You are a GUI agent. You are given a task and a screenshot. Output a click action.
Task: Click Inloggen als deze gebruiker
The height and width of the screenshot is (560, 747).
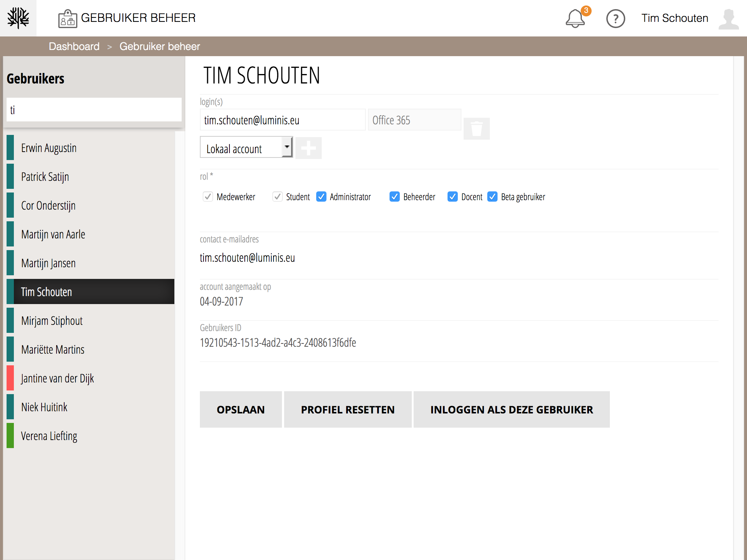coord(511,409)
